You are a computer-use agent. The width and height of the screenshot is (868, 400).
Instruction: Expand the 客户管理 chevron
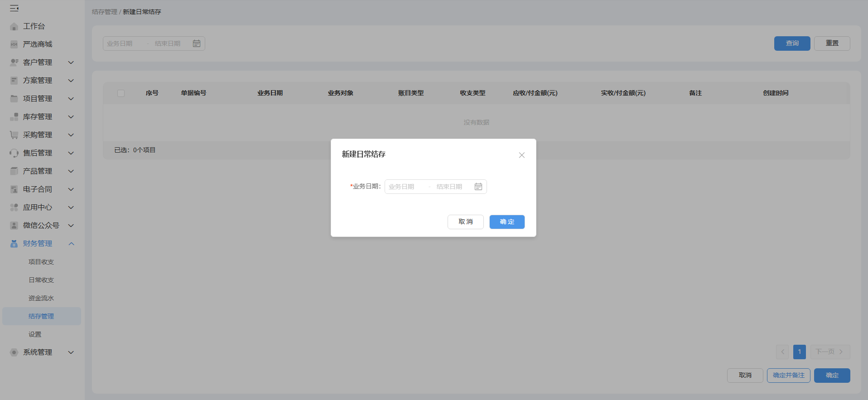(71, 63)
